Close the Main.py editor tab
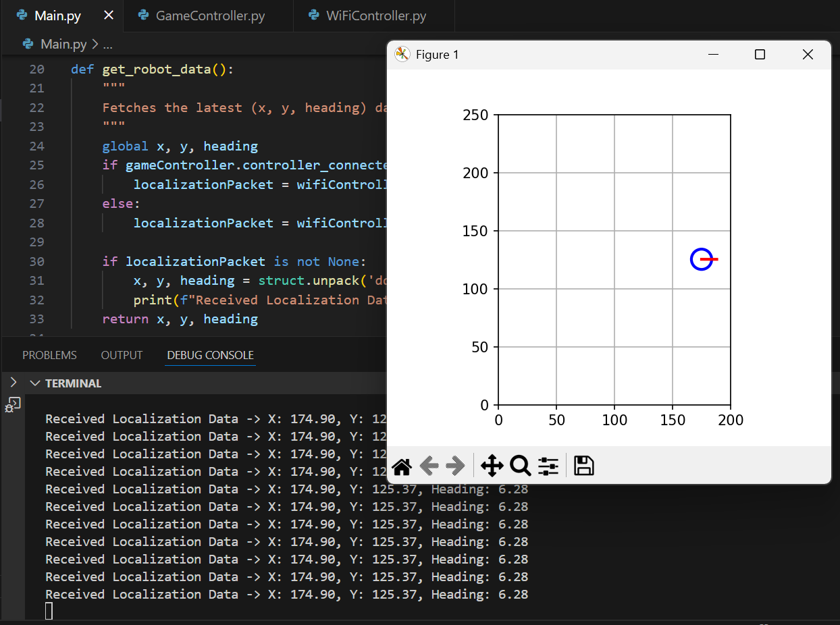Screen dimensions: 840x625 click(x=109, y=16)
